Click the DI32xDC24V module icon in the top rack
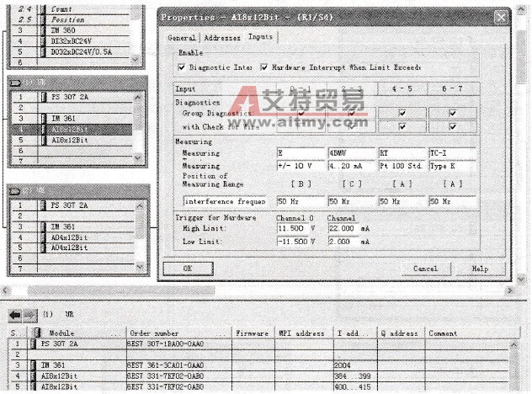532x394 pixels. (x=44, y=40)
